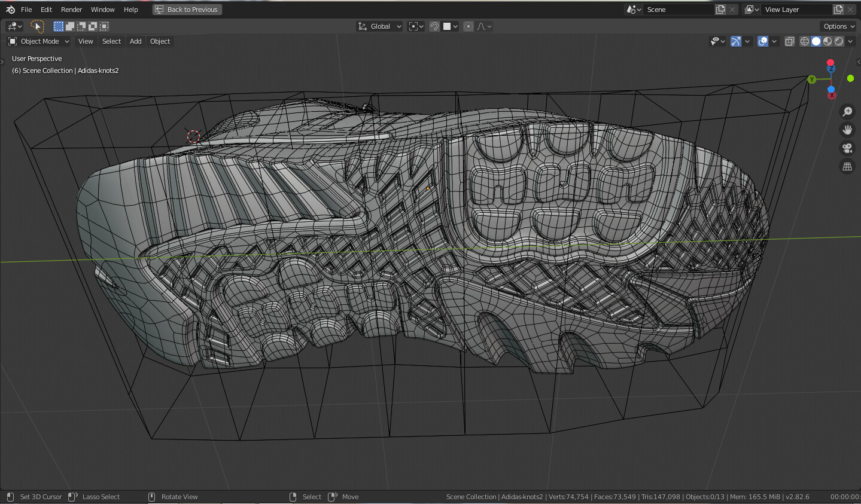Toggle X-ray mode icon
The image size is (861, 504).
(790, 41)
